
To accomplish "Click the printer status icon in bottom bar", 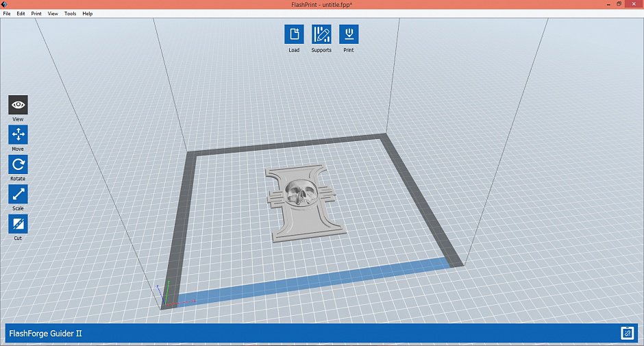I will [x=627, y=333].
